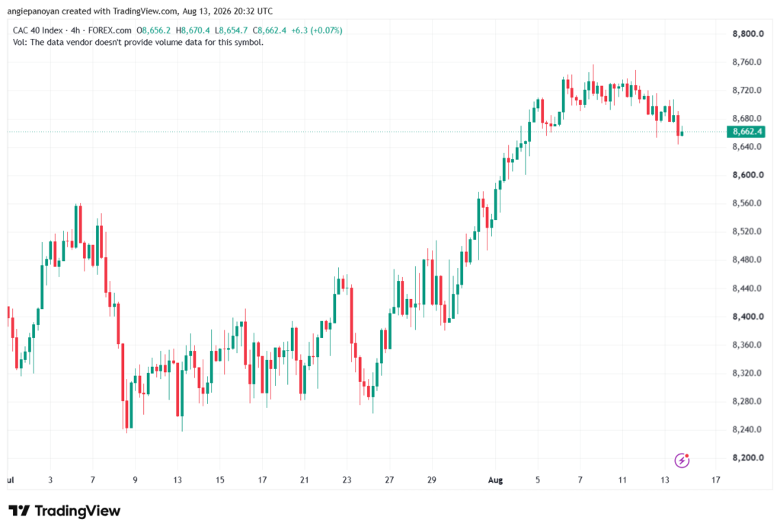780x532 pixels.
Task: Click the 8,720.0 price axis label
Action: [747, 90]
